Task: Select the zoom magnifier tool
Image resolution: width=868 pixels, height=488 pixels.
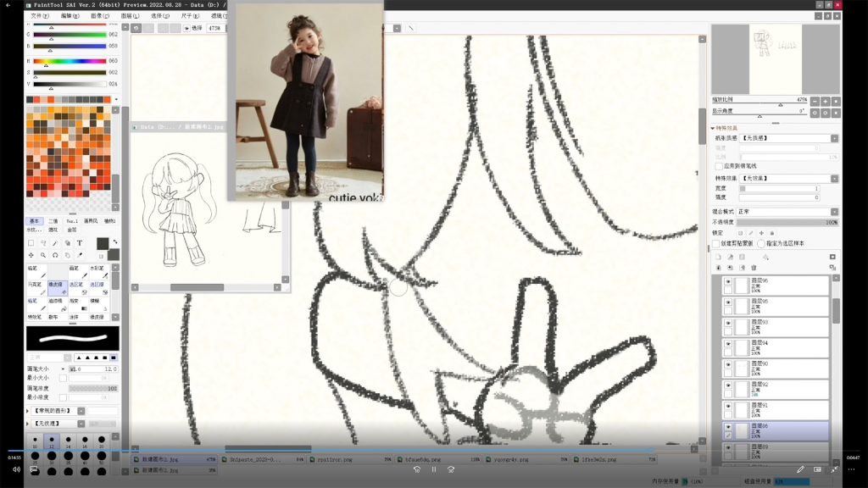Action: tap(43, 254)
